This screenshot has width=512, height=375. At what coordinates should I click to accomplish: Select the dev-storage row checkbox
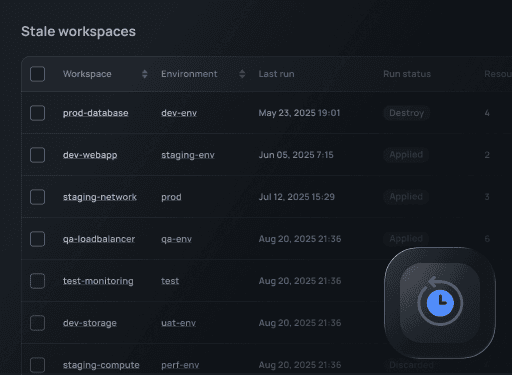(x=37, y=323)
